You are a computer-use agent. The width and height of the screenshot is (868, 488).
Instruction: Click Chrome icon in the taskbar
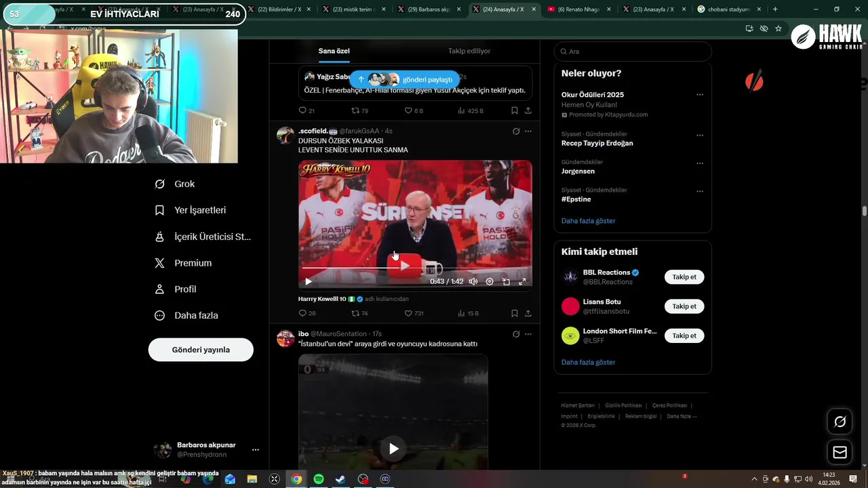[296, 479]
